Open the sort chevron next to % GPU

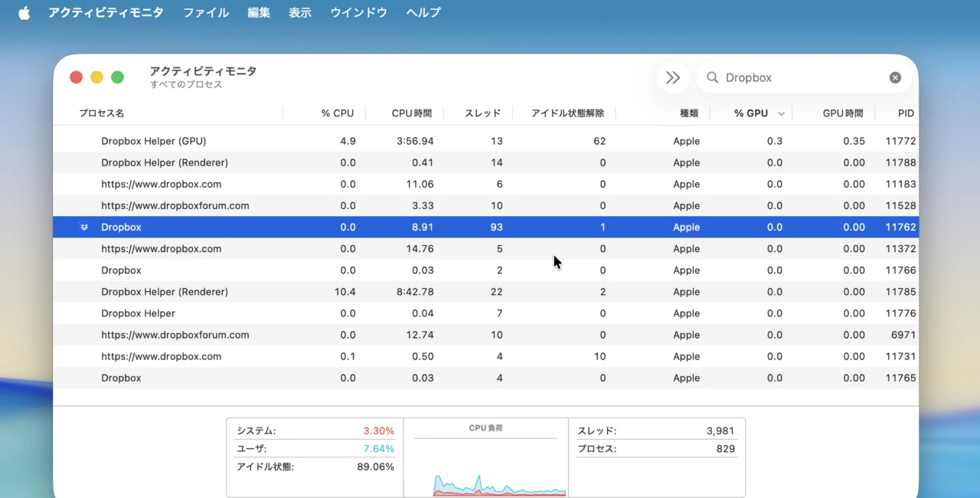tap(781, 113)
